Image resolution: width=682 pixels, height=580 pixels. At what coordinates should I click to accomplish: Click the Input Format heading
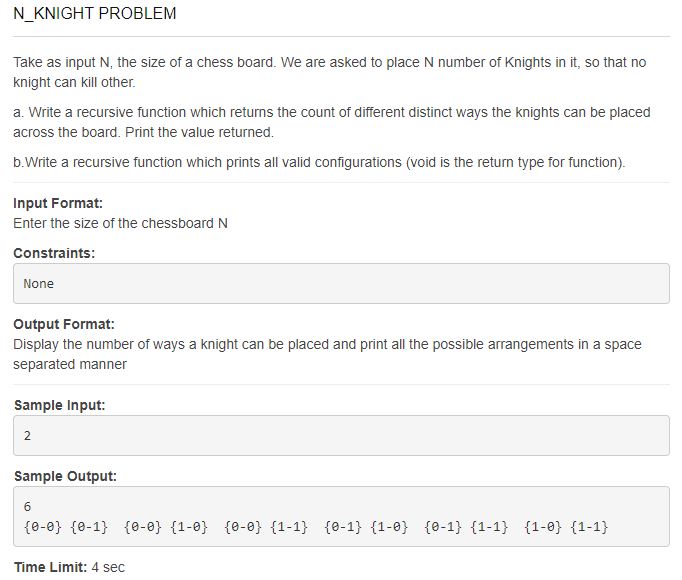pos(58,203)
